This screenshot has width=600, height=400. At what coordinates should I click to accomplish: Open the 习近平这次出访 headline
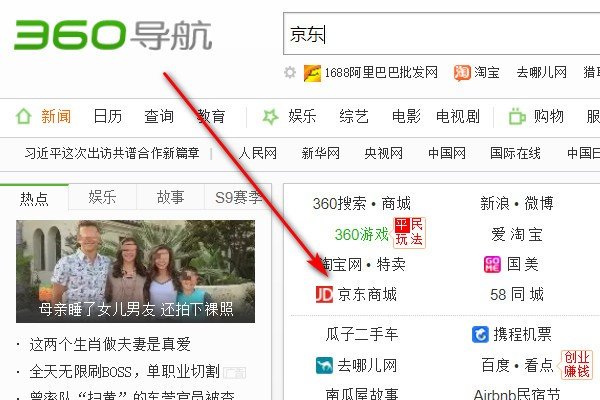pyautogui.click(x=112, y=153)
